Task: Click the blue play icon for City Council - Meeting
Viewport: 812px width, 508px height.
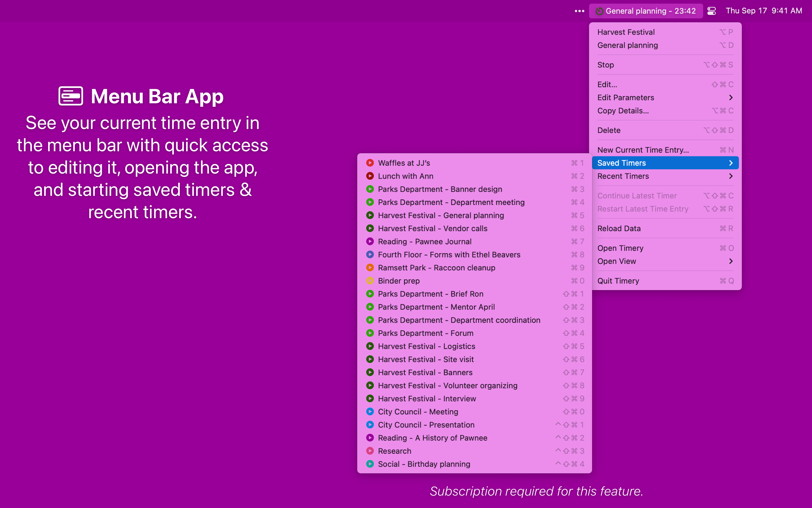Action: 370,412
